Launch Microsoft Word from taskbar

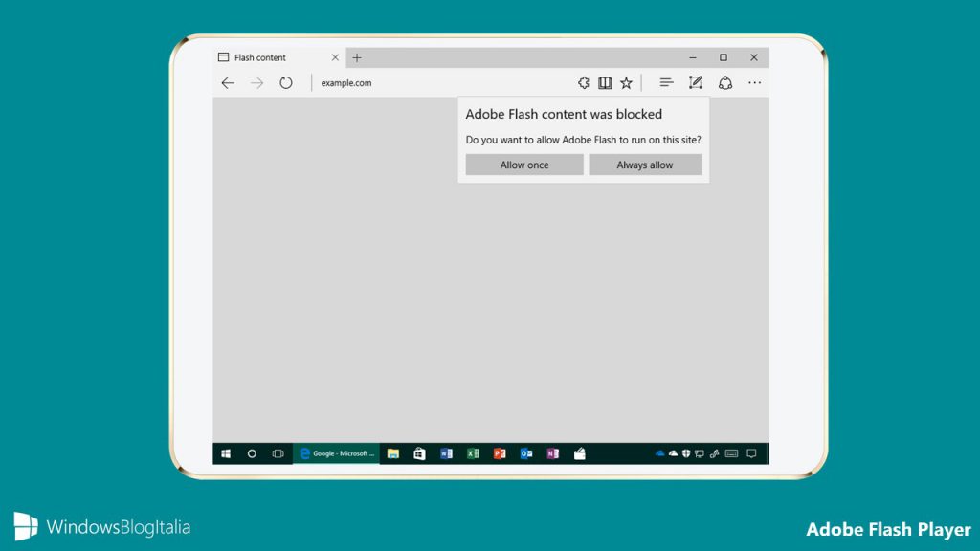(x=446, y=452)
